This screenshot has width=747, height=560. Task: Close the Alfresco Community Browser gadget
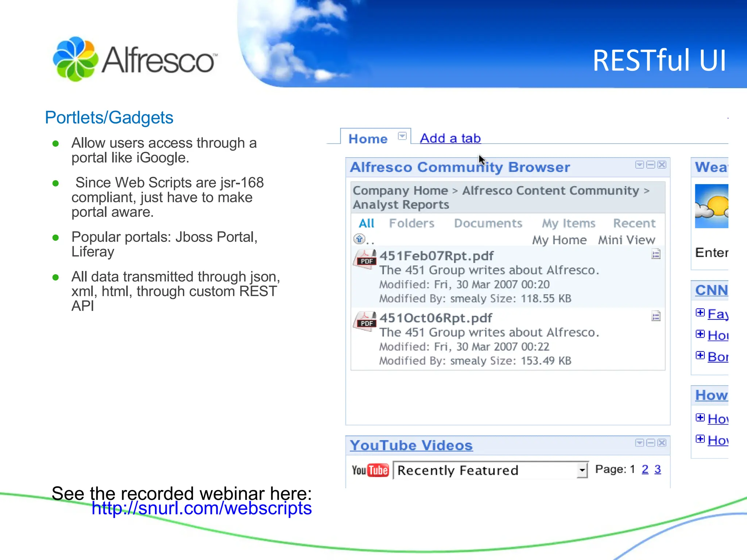[x=662, y=165]
